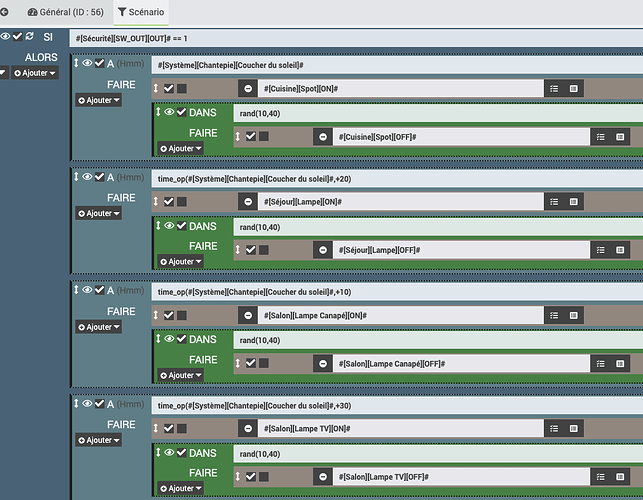Screen dimensions: 643x500
Task: Expand Ajouter under the first A block FAIRE
Action: coord(98,100)
